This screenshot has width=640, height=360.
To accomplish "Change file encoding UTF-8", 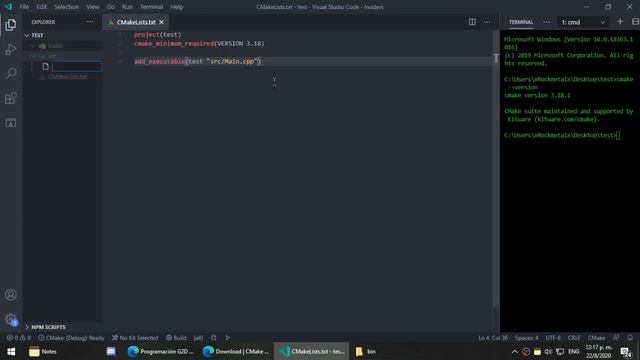I will [553, 338].
